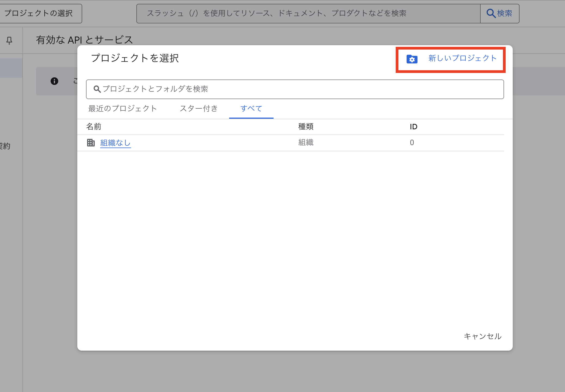Click the new project folder gear icon
Viewport: 565px width, 392px height.
coord(412,59)
